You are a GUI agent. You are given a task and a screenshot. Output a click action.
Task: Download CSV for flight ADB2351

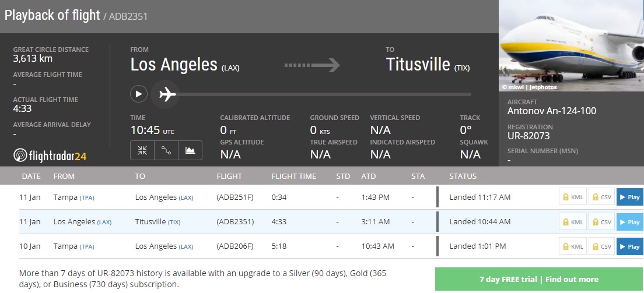tap(601, 222)
